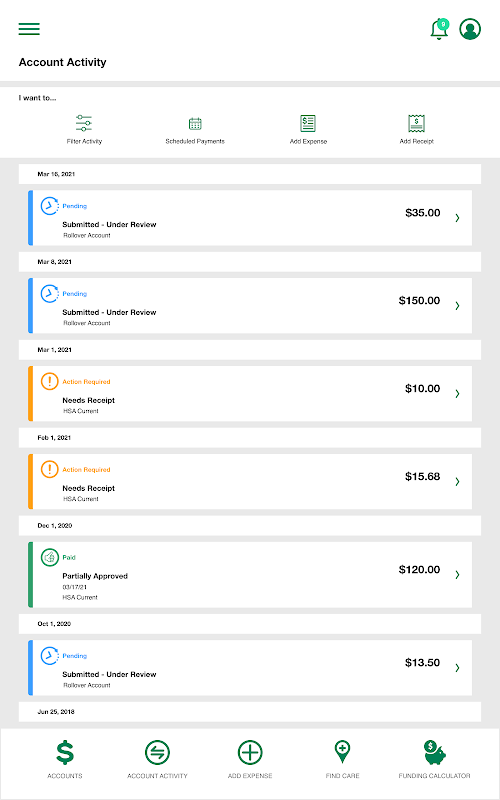Open the $120.00 Partially Approved entry
Image resolution: width=500 pixels, height=800 pixels.
(250, 574)
